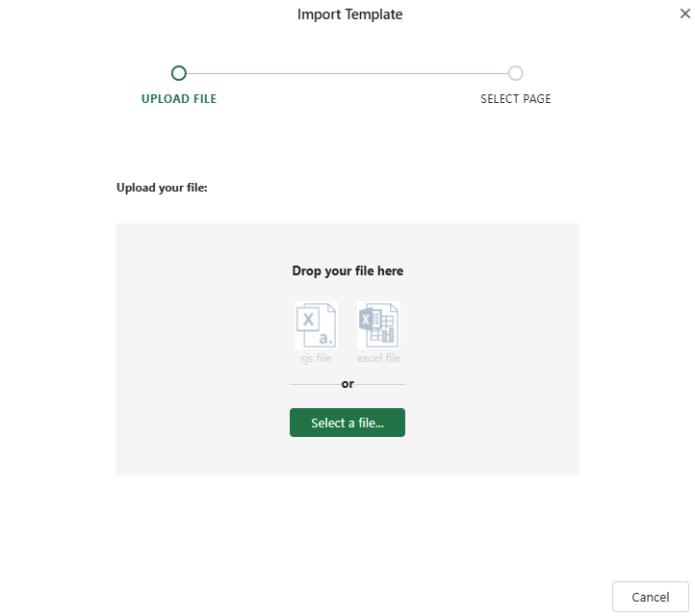Click the 'sjs file' caption text

pyautogui.click(x=316, y=358)
